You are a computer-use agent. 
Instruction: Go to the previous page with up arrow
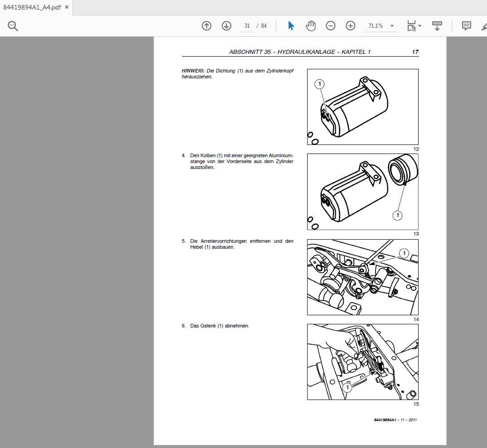click(x=207, y=26)
